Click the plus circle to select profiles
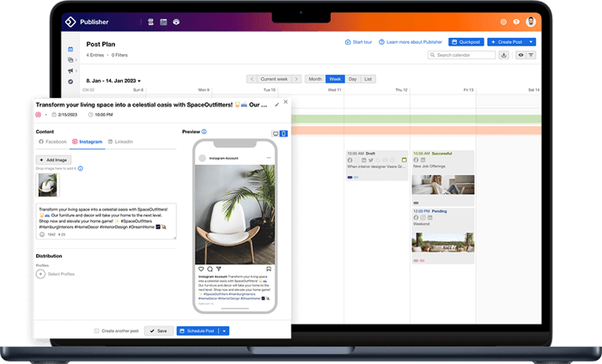 [x=40, y=274]
